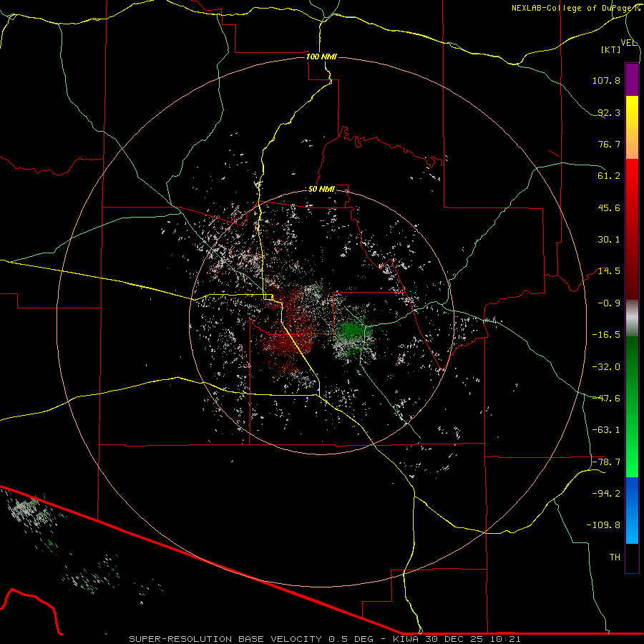Click the '100 NMI' range ring label
The image size is (644, 644).
click(321, 57)
